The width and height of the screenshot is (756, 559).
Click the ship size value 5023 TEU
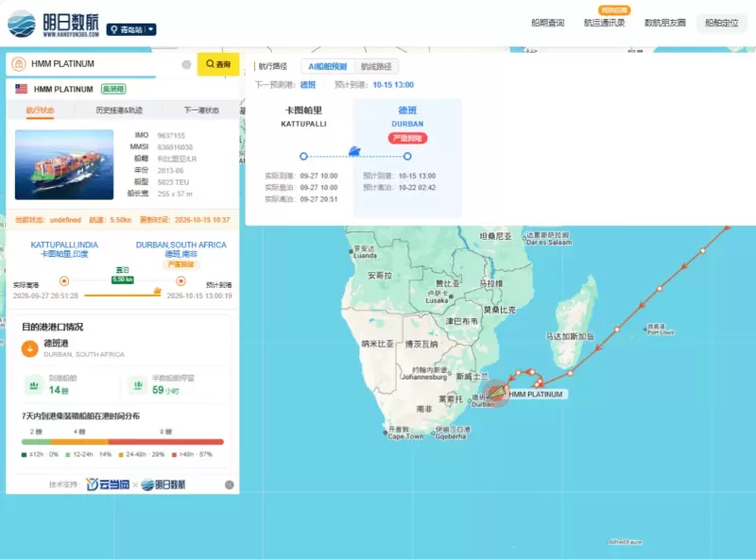tap(173, 182)
